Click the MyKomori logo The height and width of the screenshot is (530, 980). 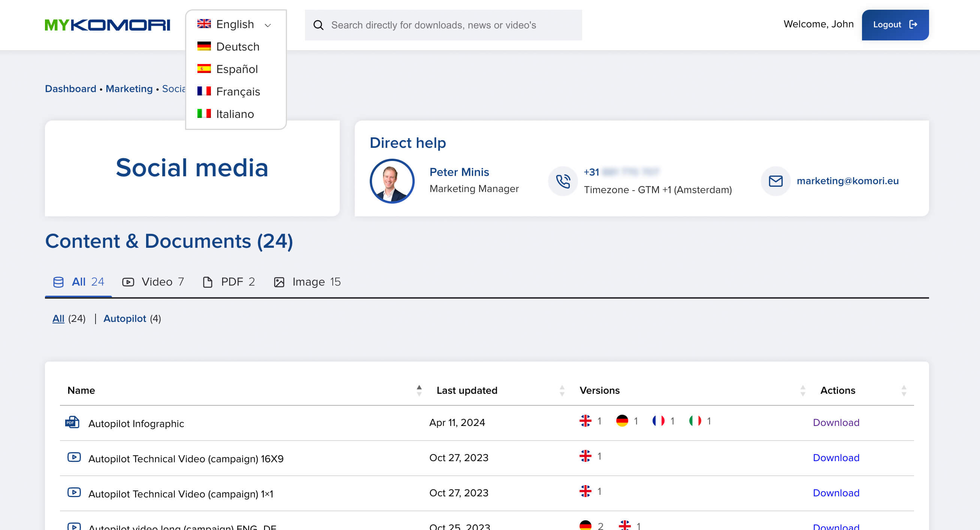107,25
